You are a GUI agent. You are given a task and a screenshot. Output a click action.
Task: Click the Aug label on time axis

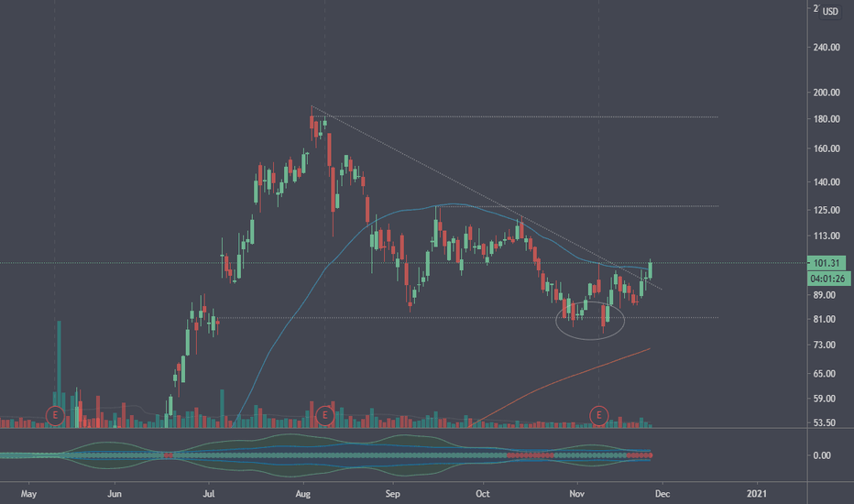[x=302, y=494]
